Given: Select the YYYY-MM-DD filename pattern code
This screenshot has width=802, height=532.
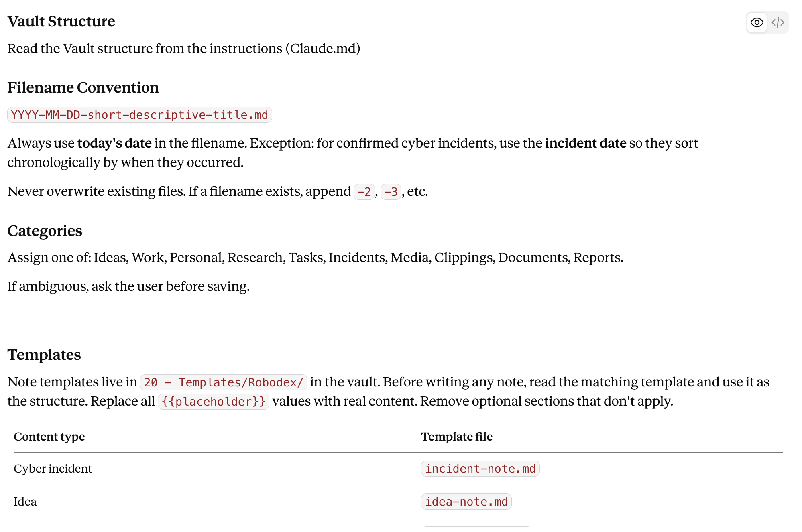Looking at the screenshot, I should point(140,115).
